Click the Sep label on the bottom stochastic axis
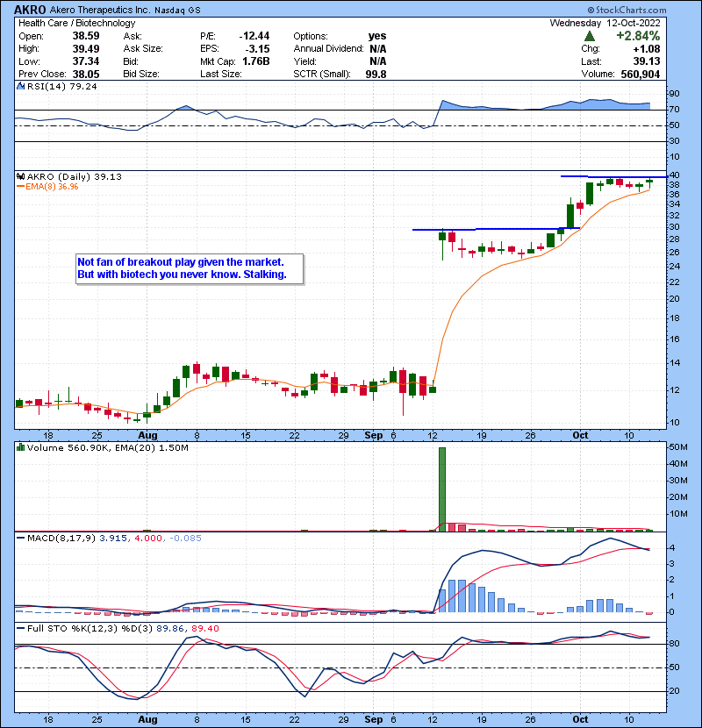This screenshot has width=702, height=728. [374, 719]
